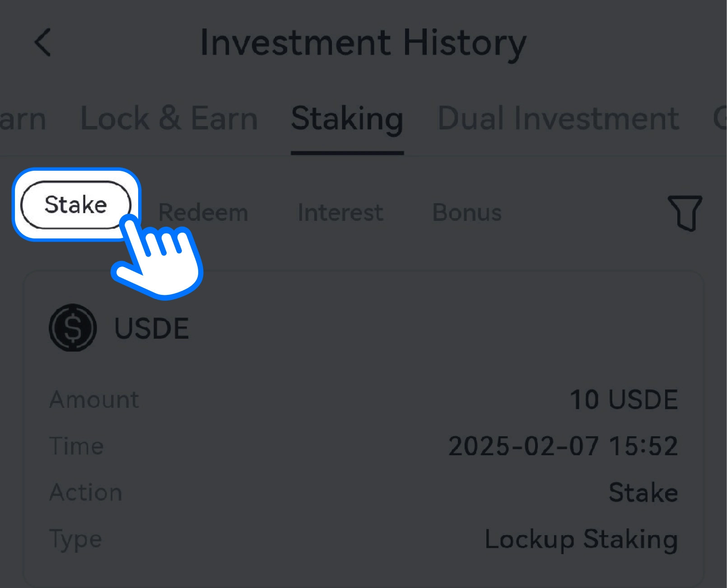Switch to the Redeem filter
727x588 pixels.
click(x=203, y=212)
